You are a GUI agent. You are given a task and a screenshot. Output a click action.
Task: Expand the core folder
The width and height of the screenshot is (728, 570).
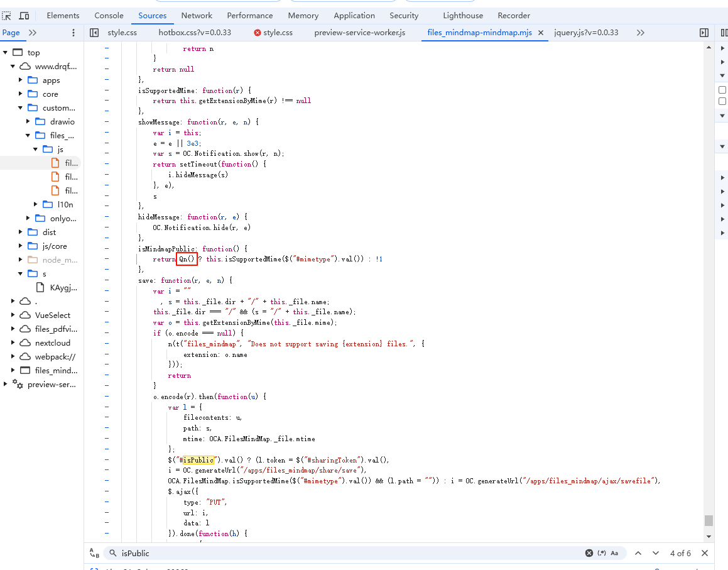click(x=21, y=94)
